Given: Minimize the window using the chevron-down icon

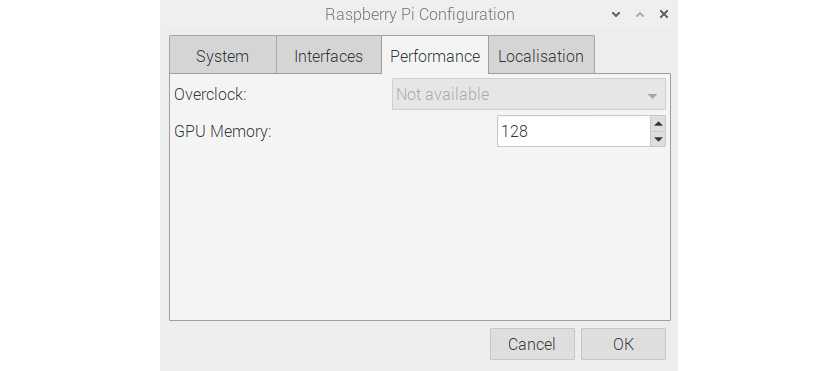Looking at the screenshot, I should [x=616, y=14].
